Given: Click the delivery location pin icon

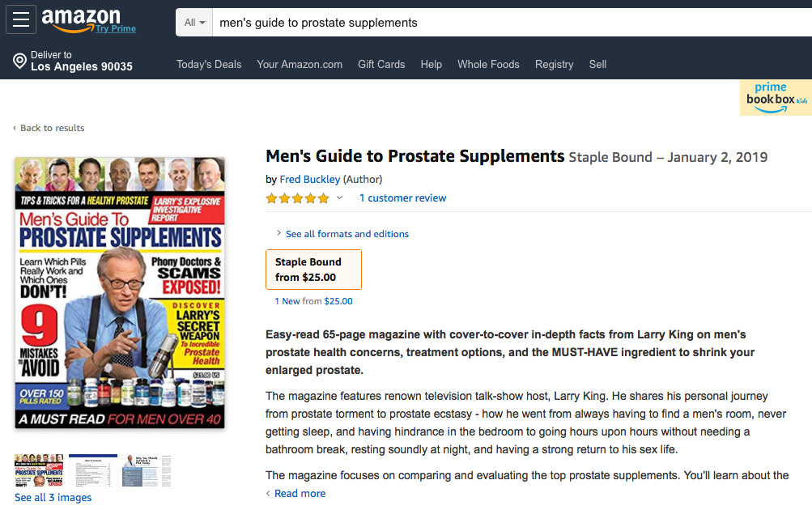Looking at the screenshot, I should click(19, 61).
